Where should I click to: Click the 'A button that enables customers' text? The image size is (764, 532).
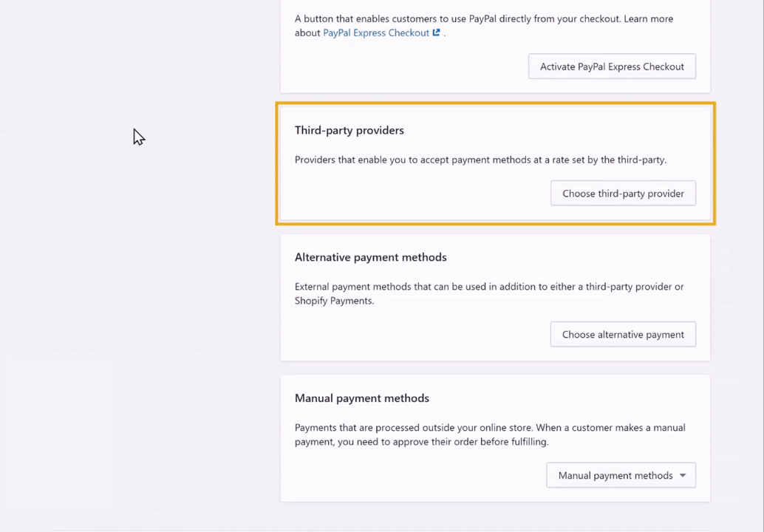tap(484, 25)
